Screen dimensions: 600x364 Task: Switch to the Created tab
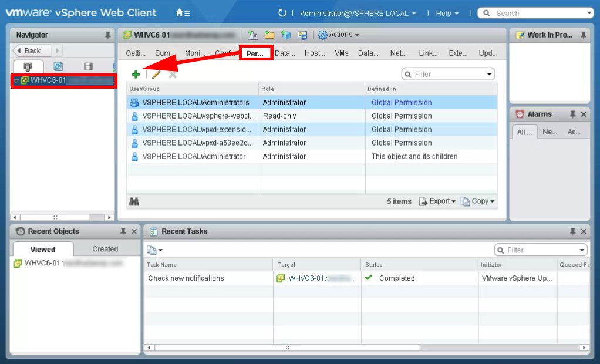point(105,249)
